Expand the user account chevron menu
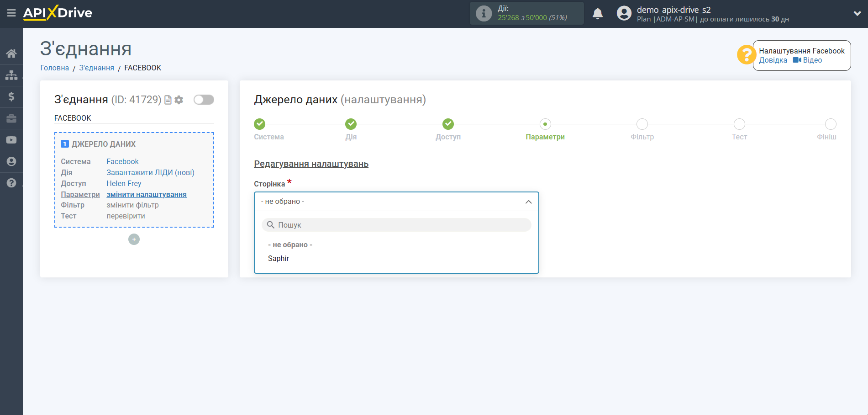 pyautogui.click(x=857, y=14)
